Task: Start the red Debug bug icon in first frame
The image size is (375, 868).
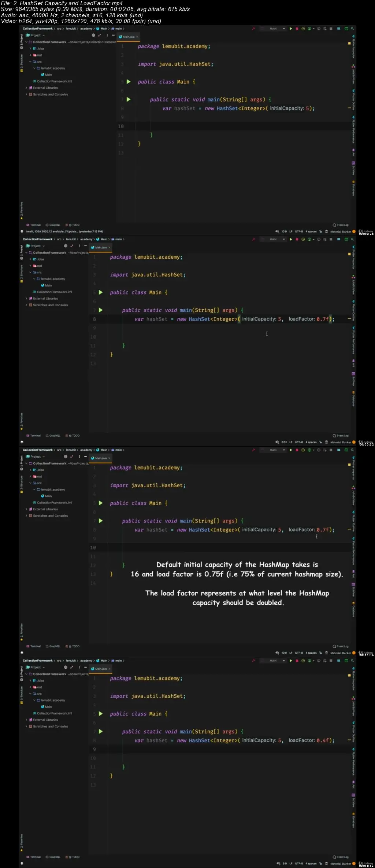Action: click(x=297, y=29)
